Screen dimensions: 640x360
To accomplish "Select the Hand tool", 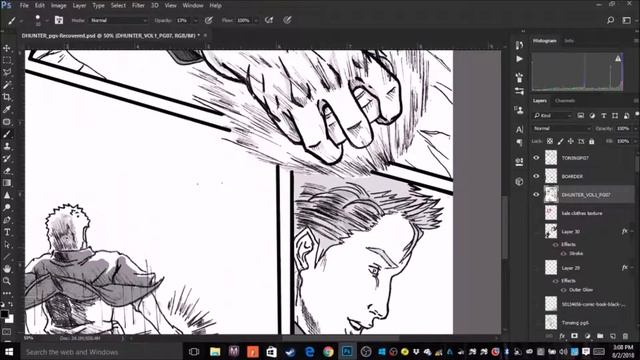I will point(7,269).
